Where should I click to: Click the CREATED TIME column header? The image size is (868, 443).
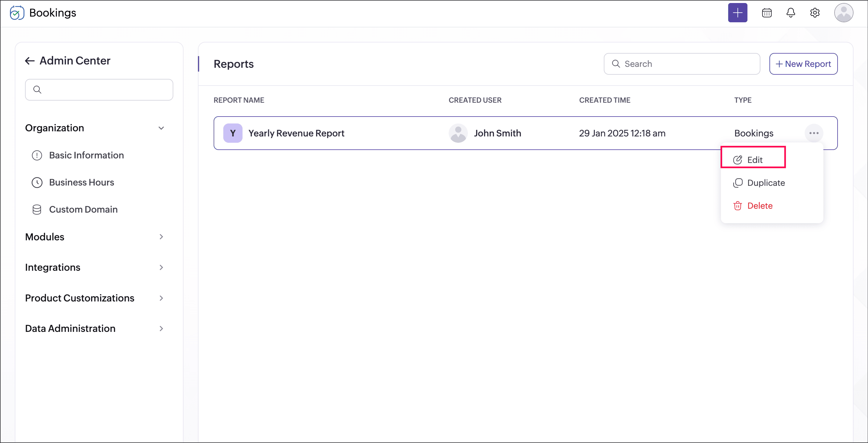604,100
